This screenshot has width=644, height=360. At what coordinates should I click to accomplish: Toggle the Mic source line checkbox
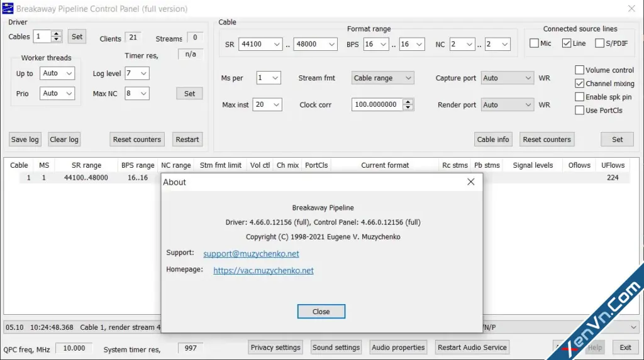click(x=534, y=43)
